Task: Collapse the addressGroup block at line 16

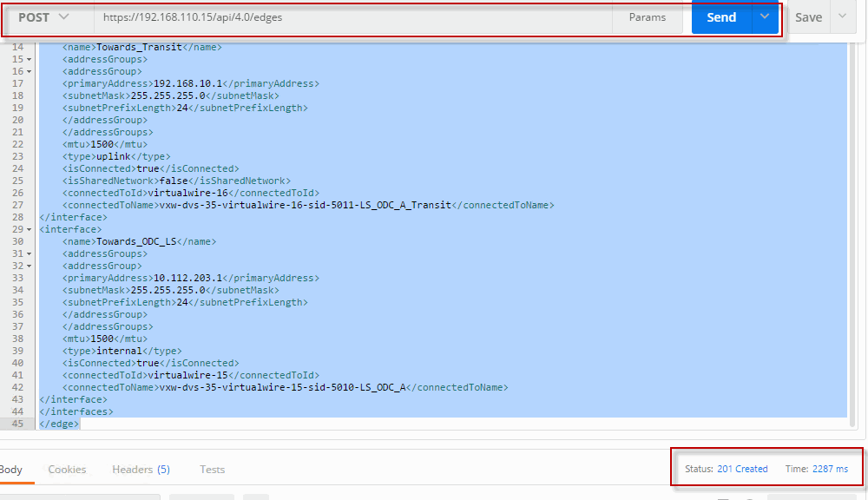Action: (31, 72)
